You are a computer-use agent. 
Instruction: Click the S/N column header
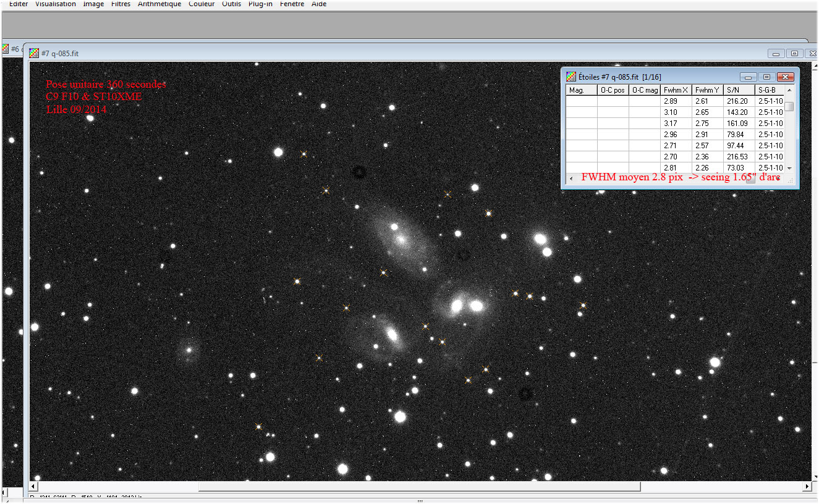739,90
